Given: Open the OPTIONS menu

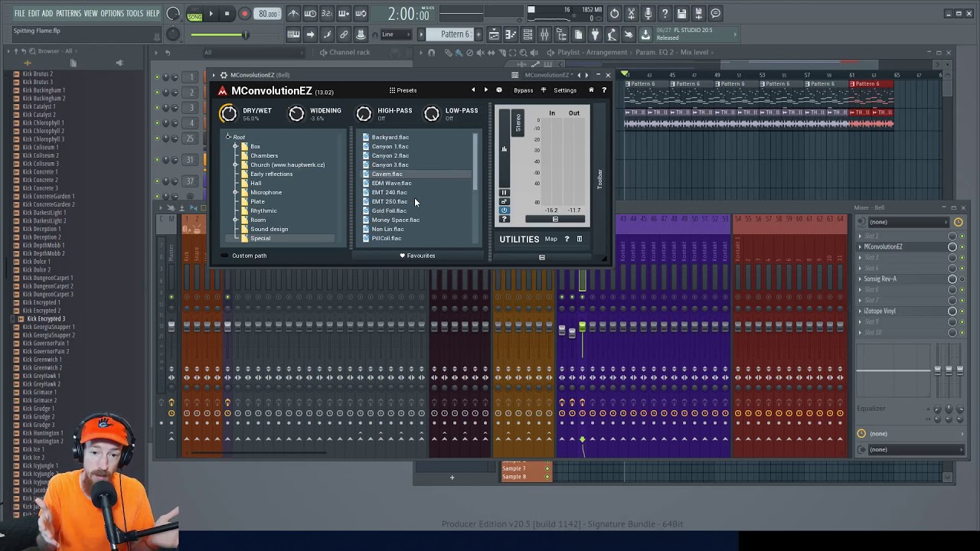Looking at the screenshot, I should click(x=112, y=13).
